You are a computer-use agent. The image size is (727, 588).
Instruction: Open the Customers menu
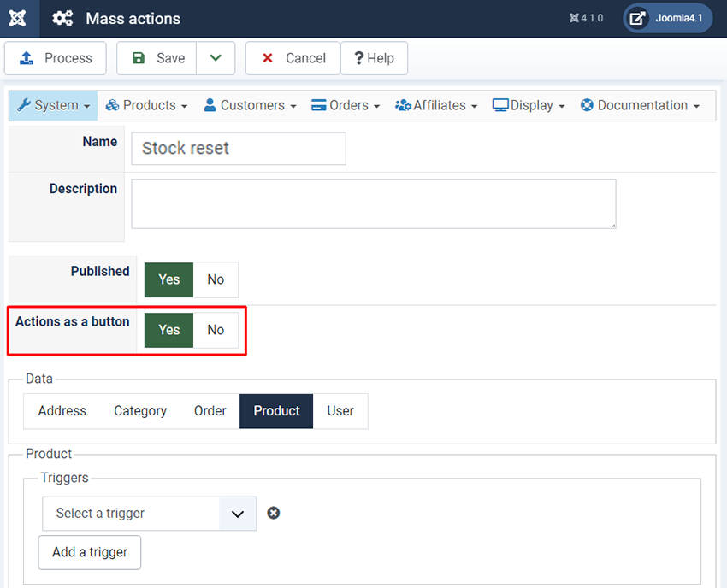pyautogui.click(x=251, y=106)
